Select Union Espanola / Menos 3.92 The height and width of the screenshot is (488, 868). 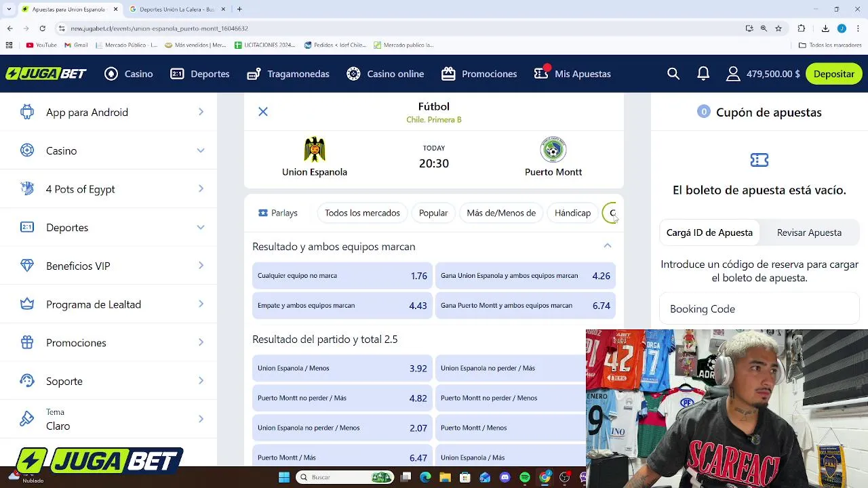[x=342, y=368]
